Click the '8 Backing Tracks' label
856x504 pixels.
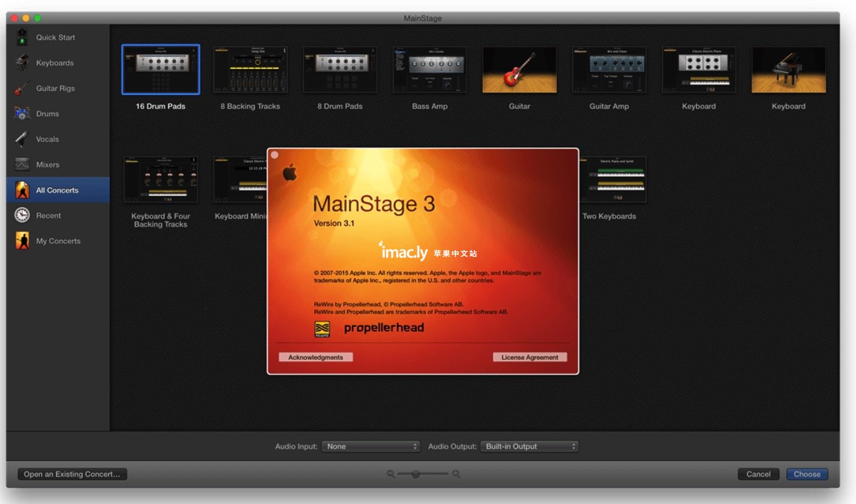point(250,107)
